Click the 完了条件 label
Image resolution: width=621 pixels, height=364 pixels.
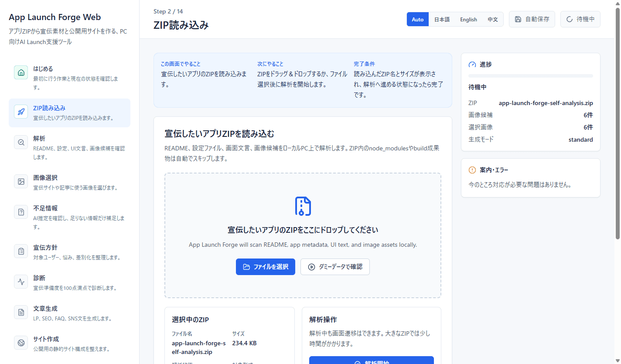point(364,64)
